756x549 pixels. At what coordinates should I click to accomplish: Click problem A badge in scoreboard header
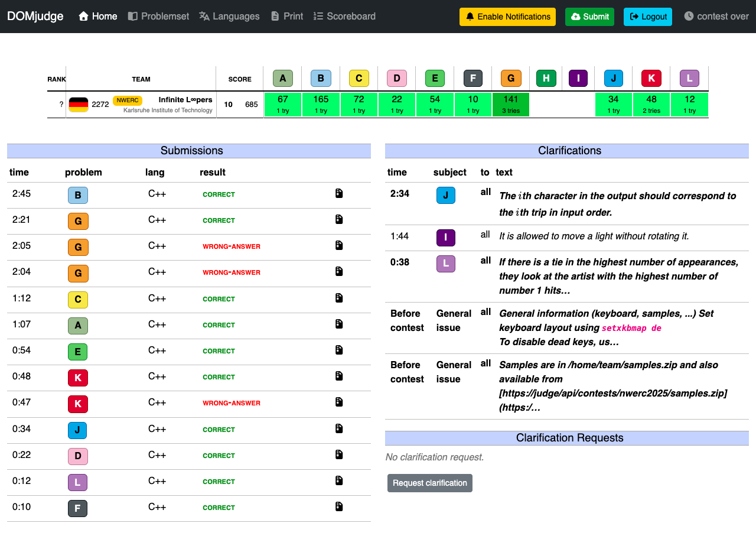coord(283,79)
